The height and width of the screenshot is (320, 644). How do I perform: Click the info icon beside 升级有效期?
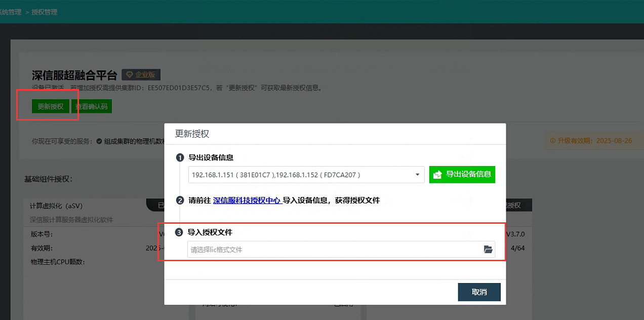(x=552, y=141)
